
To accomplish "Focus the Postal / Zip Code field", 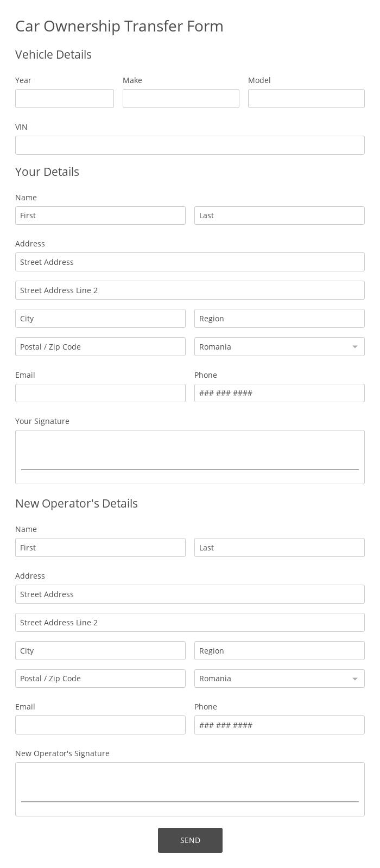I will click(100, 346).
